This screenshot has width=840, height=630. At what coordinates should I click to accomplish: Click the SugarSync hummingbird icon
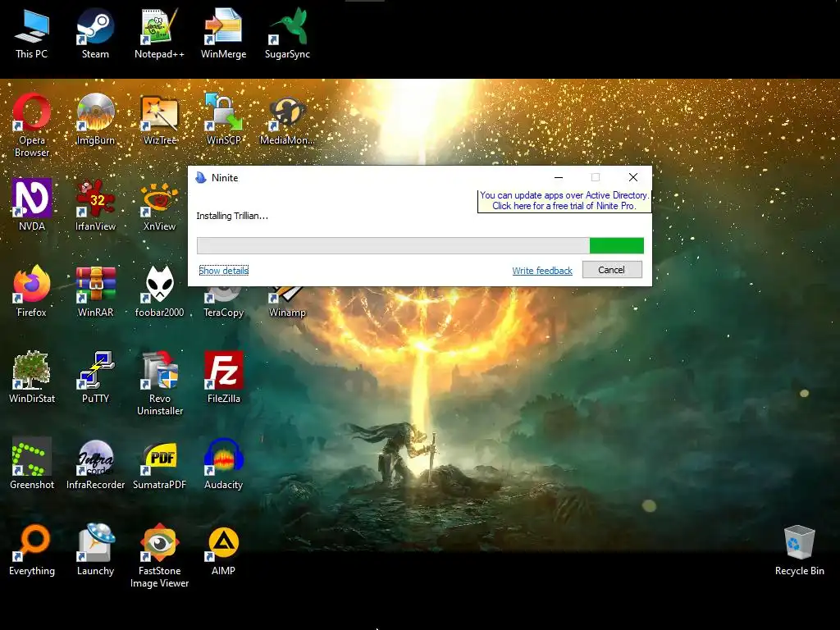[x=288, y=27]
